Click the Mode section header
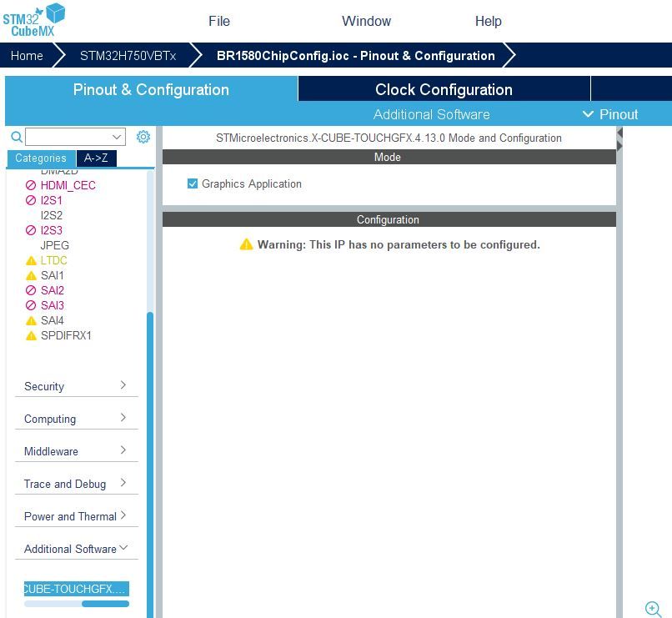This screenshot has width=672, height=618. click(389, 157)
